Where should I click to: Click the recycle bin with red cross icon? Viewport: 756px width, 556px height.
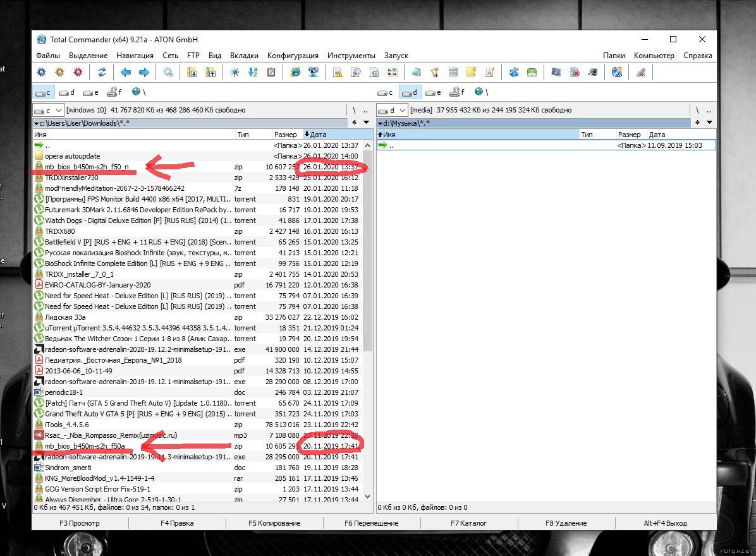(x=575, y=72)
